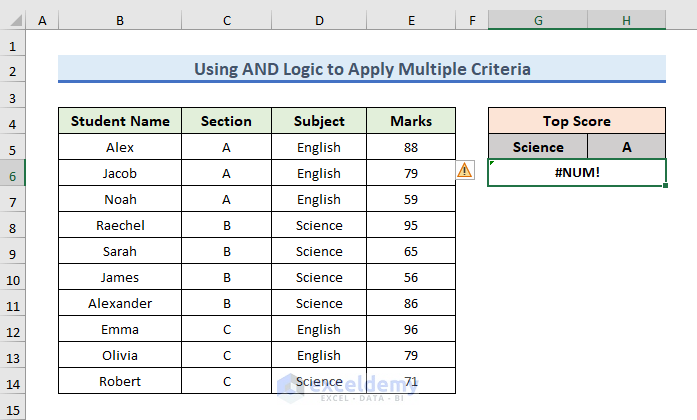Viewport: 697px width, 420px height.
Task: Select the Marks header cell
Action: point(412,121)
